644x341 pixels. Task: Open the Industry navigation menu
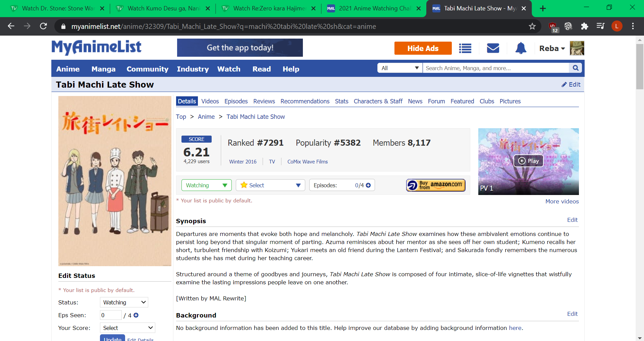point(193,69)
